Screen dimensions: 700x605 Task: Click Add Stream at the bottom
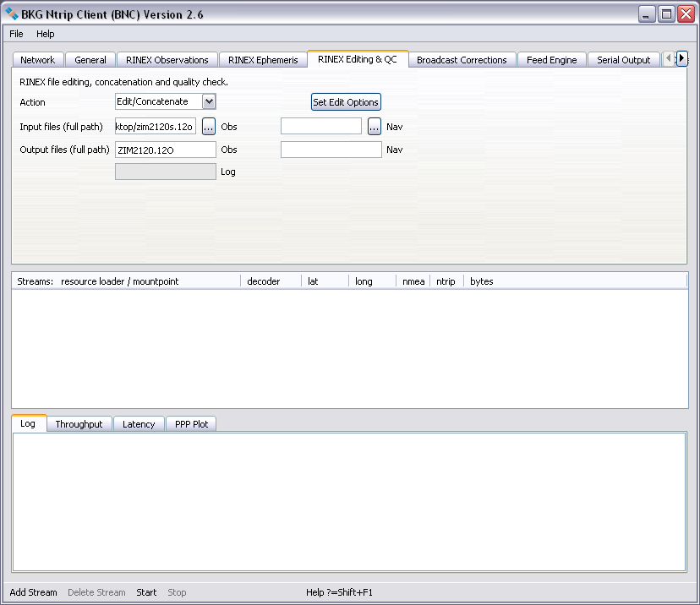(x=33, y=592)
